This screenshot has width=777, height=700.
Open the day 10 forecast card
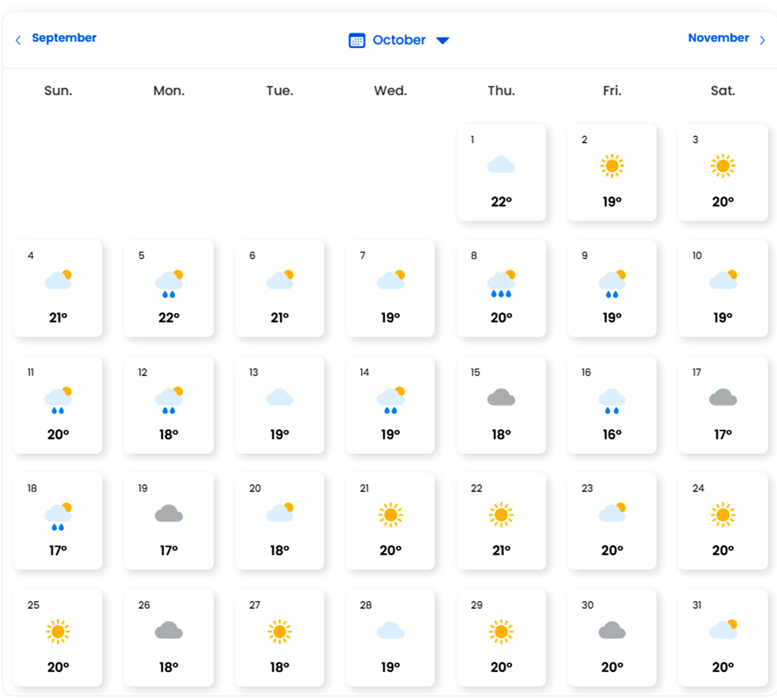click(723, 288)
